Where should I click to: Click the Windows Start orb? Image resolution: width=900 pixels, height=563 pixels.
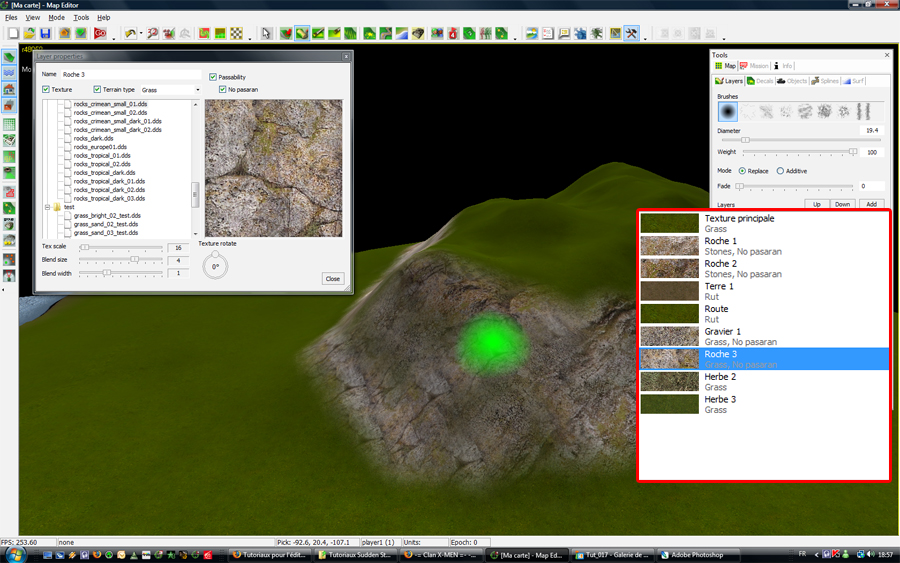pyautogui.click(x=15, y=555)
